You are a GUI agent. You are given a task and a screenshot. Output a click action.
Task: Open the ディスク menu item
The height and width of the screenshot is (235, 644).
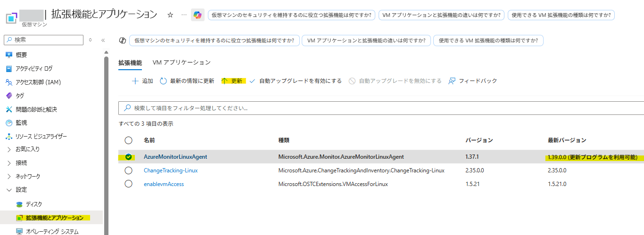[33, 204]
